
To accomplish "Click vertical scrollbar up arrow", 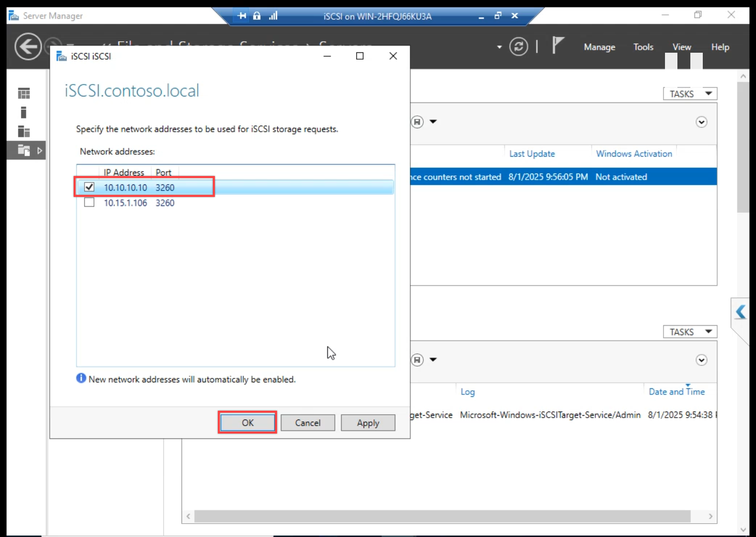I will [743, 76].
